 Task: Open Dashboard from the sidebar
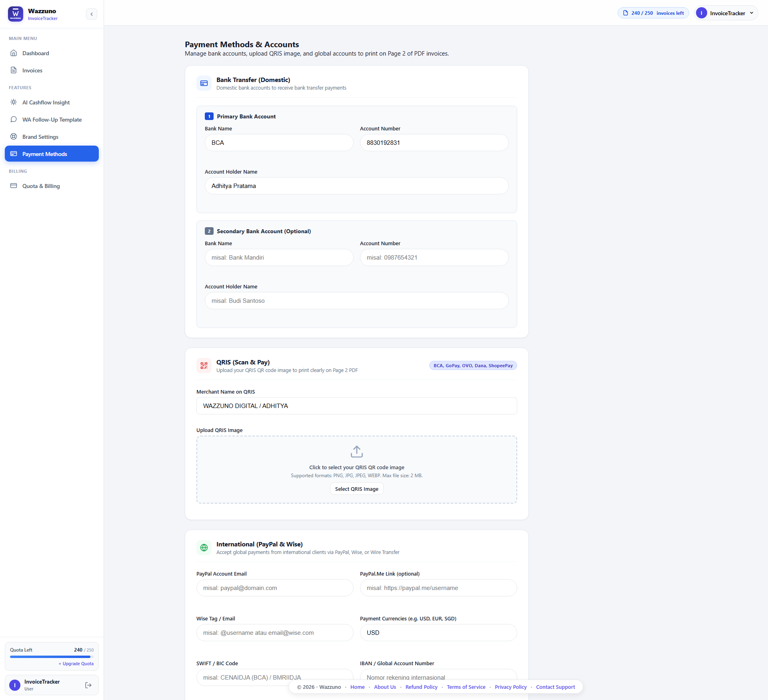click(52, 53)
